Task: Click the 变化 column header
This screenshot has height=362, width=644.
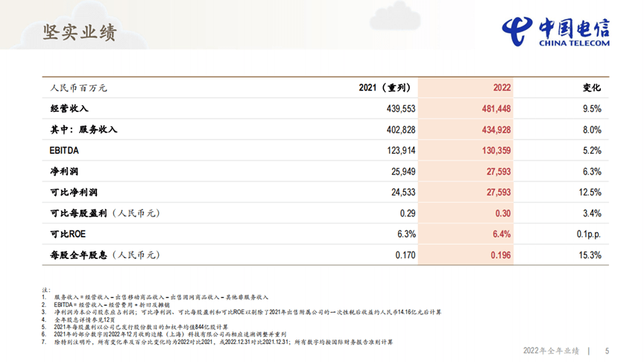Action: coord(592,87)
